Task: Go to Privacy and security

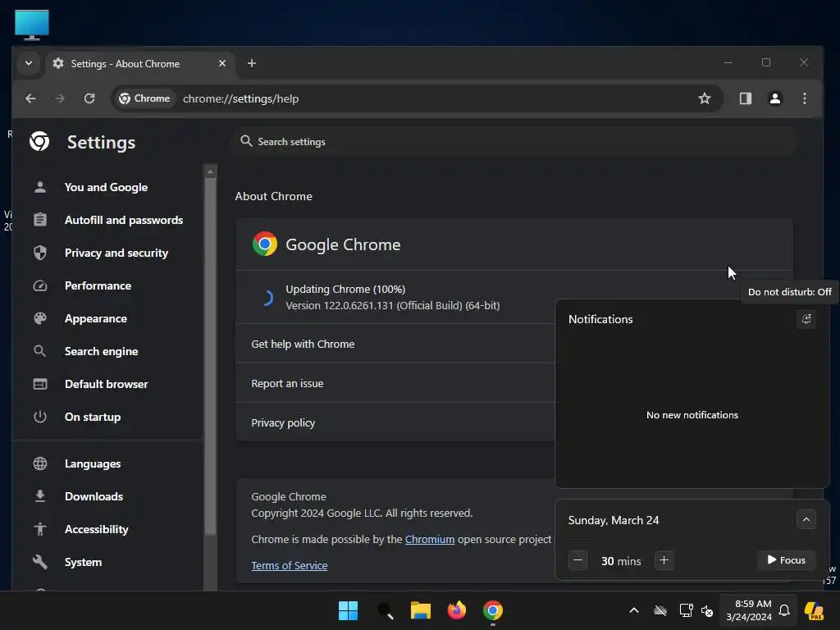Action: click(116, 253)
